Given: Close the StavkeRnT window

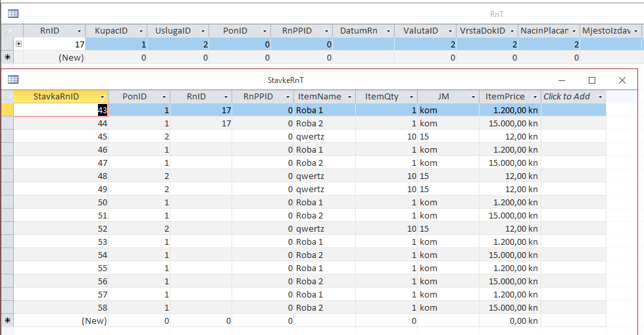Looking at the screenshot, I should (x=622, y=80).
